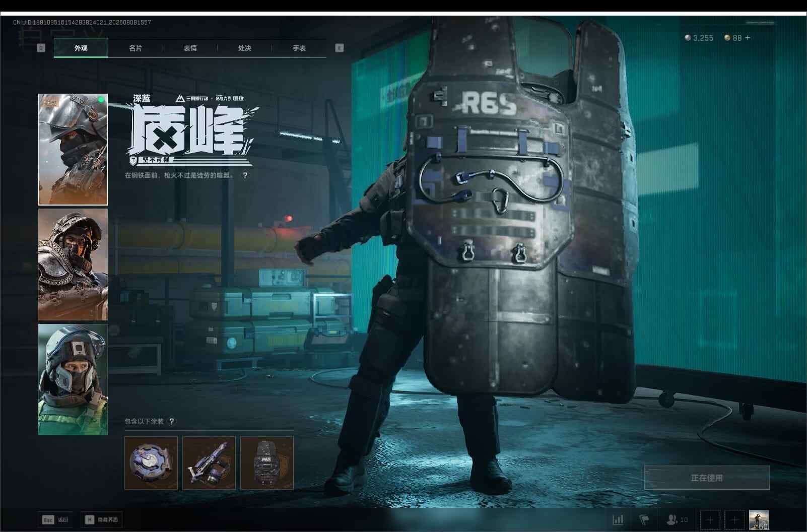Click the second empty squad slot plus
Image resolution: width=807 pixels, height=532 pixels.
point(734,520)
